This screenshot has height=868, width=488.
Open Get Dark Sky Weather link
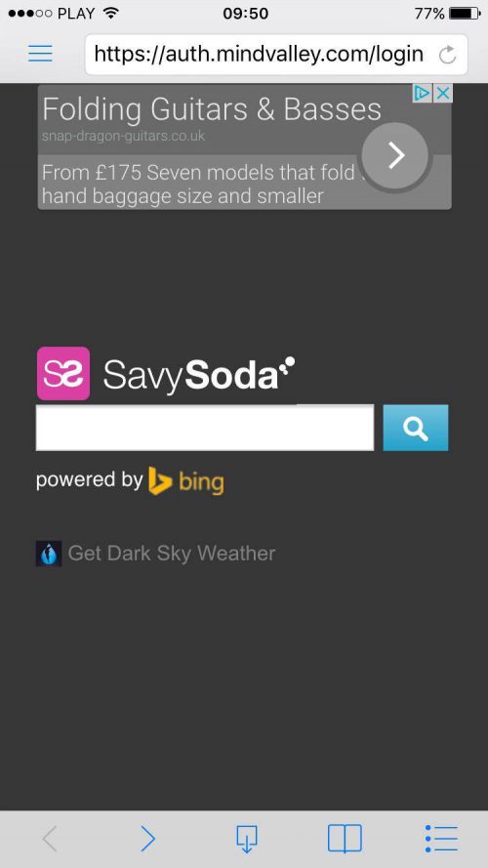[x=172, y=554]
